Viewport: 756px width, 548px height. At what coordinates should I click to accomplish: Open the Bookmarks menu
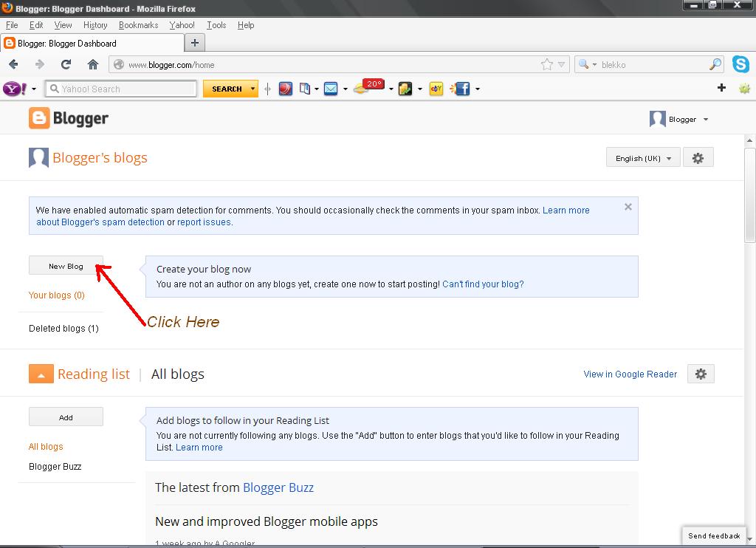click(138, 25)
